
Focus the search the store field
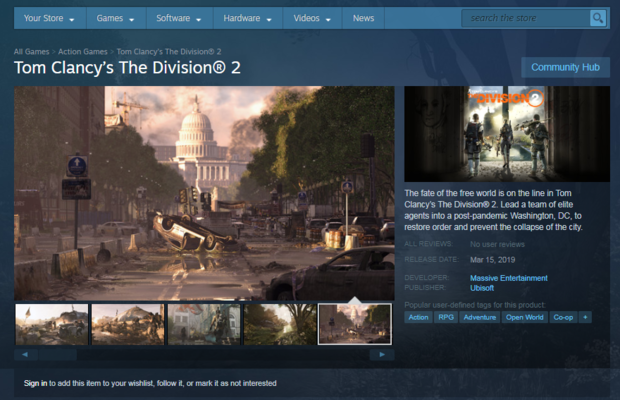point(525,18)
